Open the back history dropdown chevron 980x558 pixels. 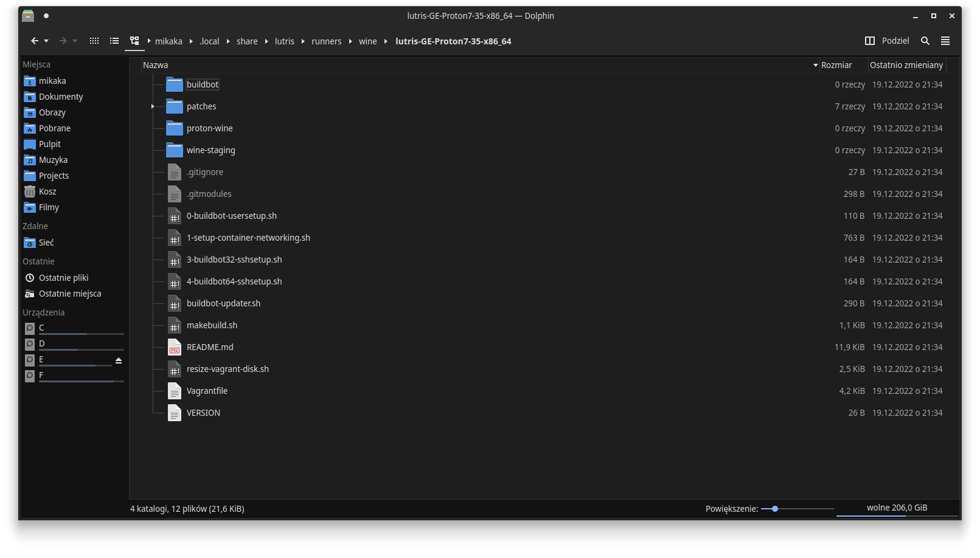click(x=46, y=41)
